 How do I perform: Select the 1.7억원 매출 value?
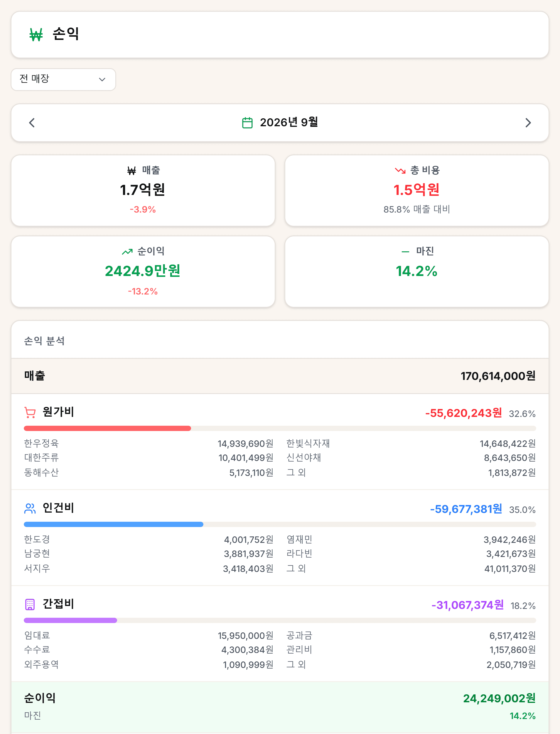143,190
